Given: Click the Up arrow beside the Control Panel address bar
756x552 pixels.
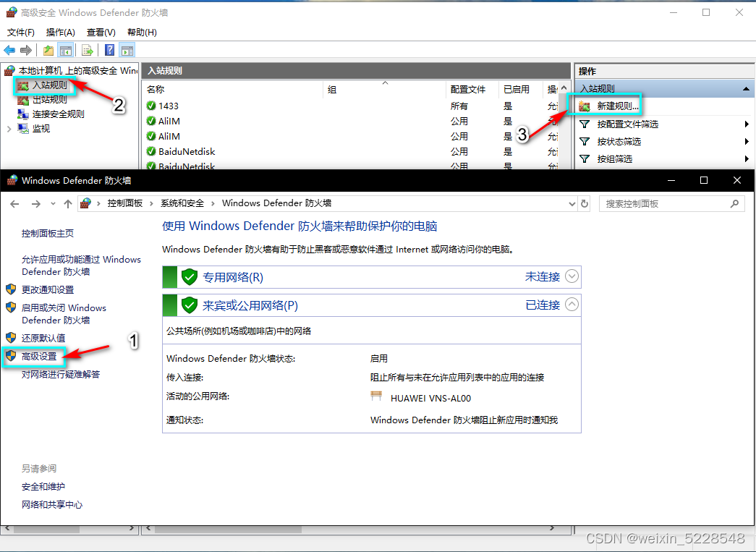Looking at the screenshot, I should [x=68, y=204].
